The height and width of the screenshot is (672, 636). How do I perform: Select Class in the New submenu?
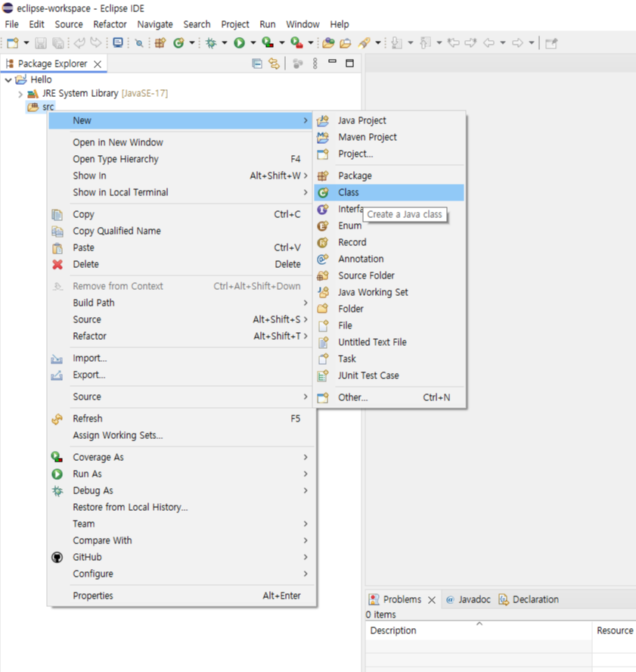click(389, 192)
